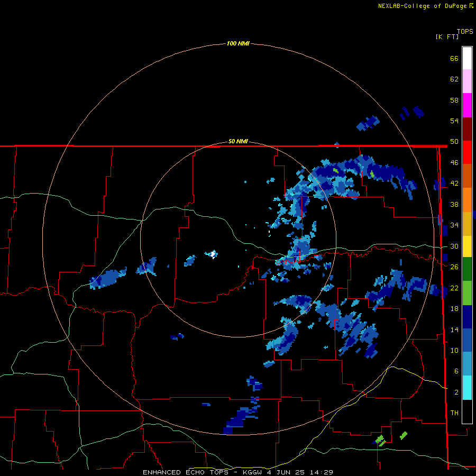The image size is (476, 476).
Task: Choose the light blue legend swatch
Action: click(467, 364)
